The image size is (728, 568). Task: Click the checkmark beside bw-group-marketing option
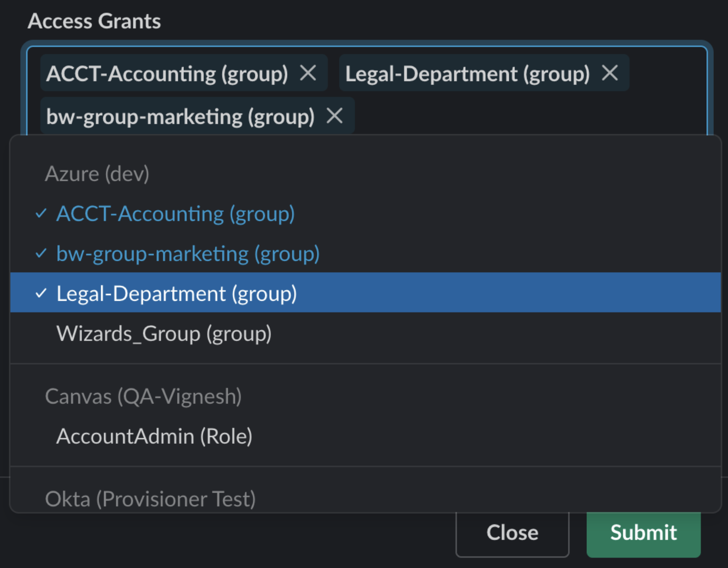41,254
